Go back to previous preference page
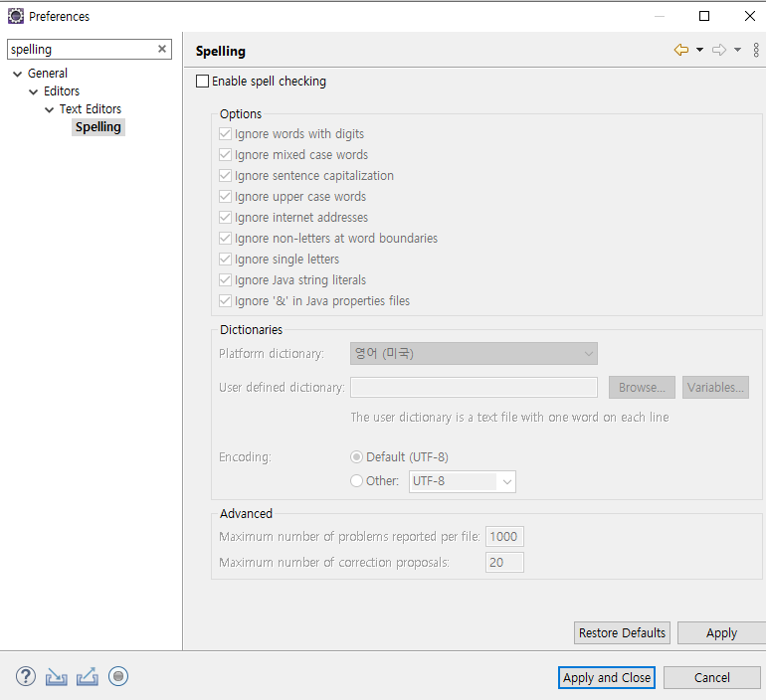The image size is (766, 700). click(x=681, y=50)
